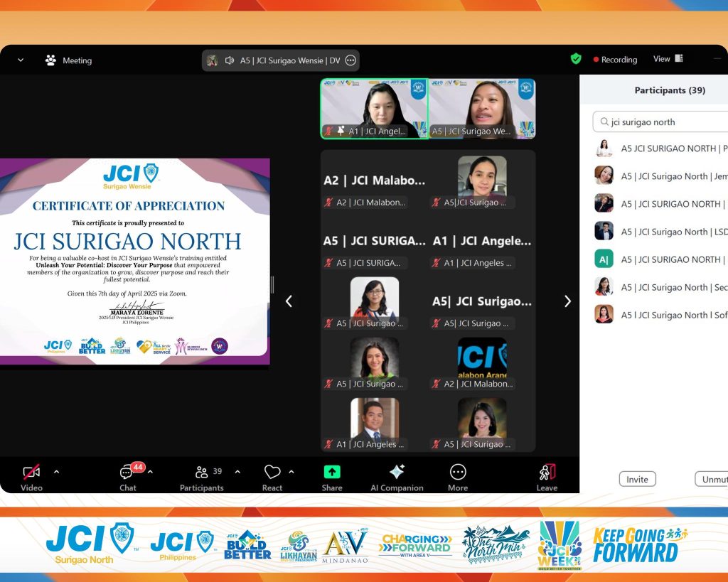The image size is (728, 582).
Task: Go to the previous gallery page arrow
Action: click(289, 301)
